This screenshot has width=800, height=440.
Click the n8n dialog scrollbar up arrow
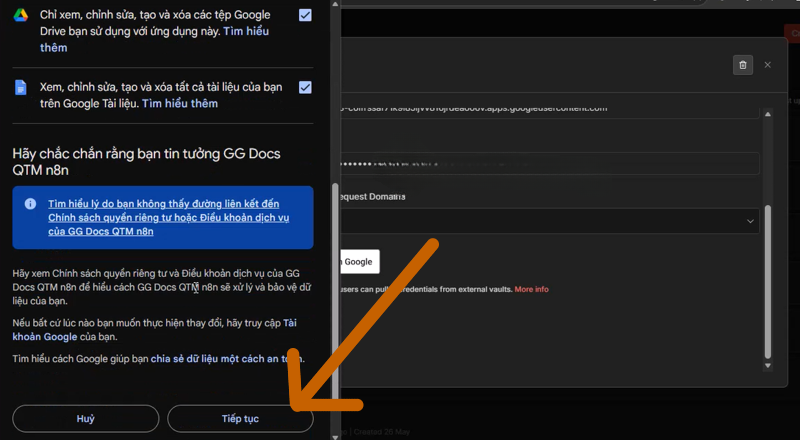(768, 114)
